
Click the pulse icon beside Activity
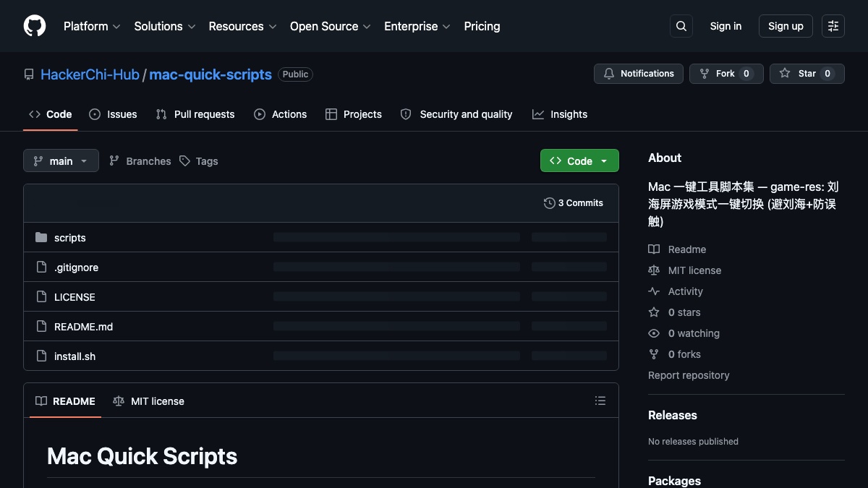pyautogui.click(x=654, y=291)
